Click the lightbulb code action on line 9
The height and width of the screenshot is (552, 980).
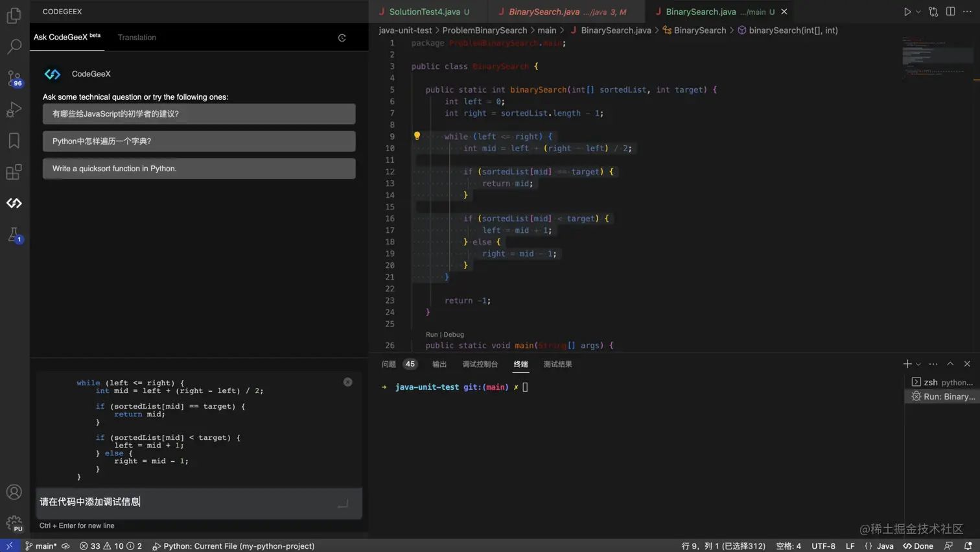click(x=417, y=136)
